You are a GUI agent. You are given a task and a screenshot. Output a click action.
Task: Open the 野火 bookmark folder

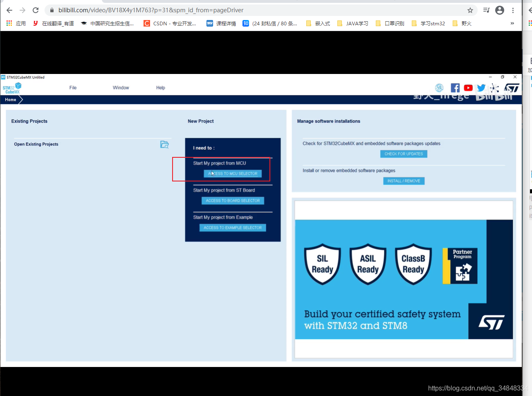[x=462, y=23]
